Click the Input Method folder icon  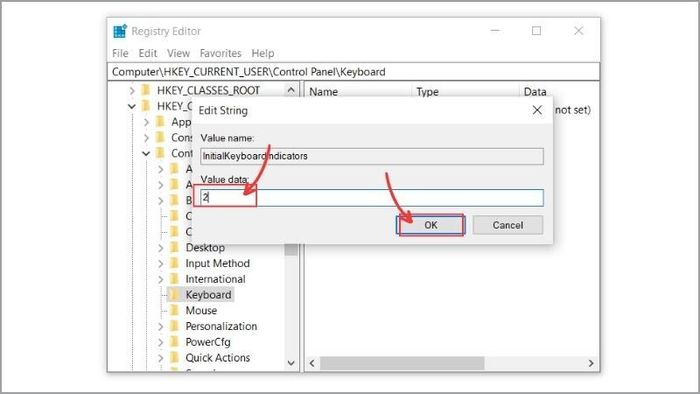pos(175,263)
